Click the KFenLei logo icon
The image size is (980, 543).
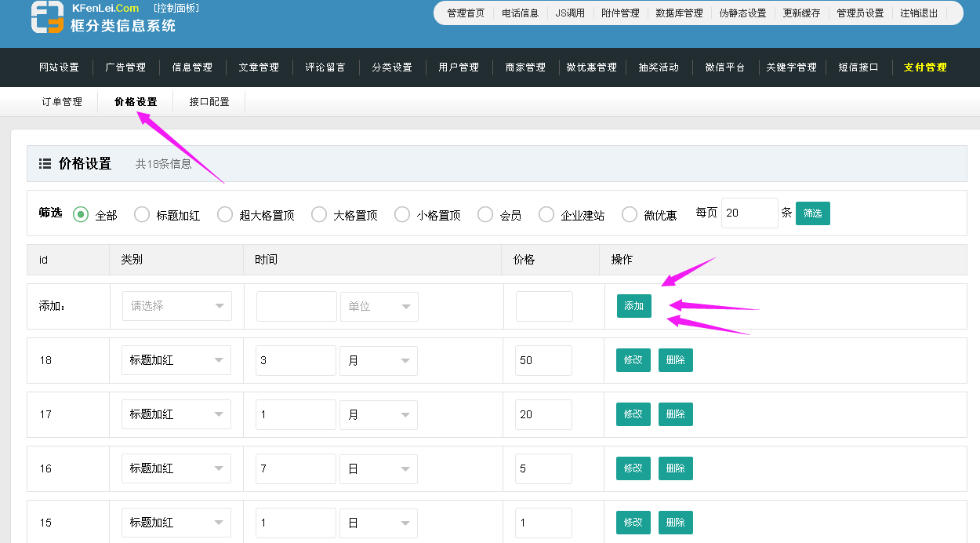pyautogui.click(x=47, y=17)
